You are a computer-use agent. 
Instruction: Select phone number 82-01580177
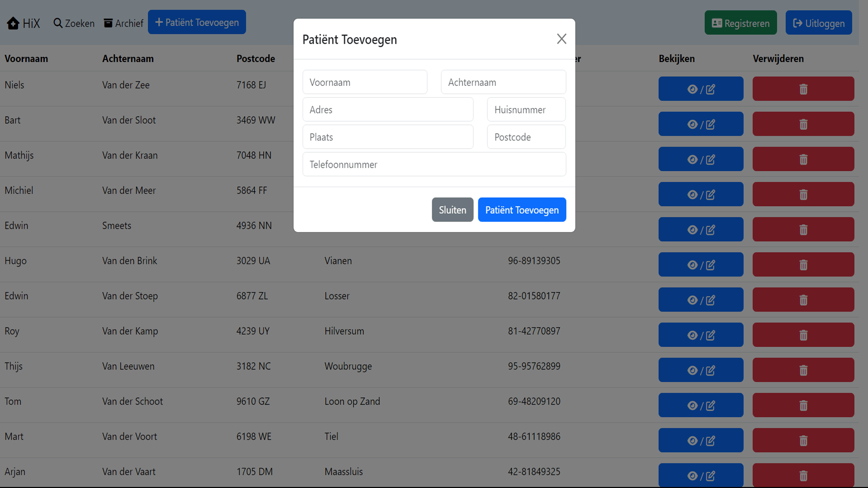click(x=534, y=296)
